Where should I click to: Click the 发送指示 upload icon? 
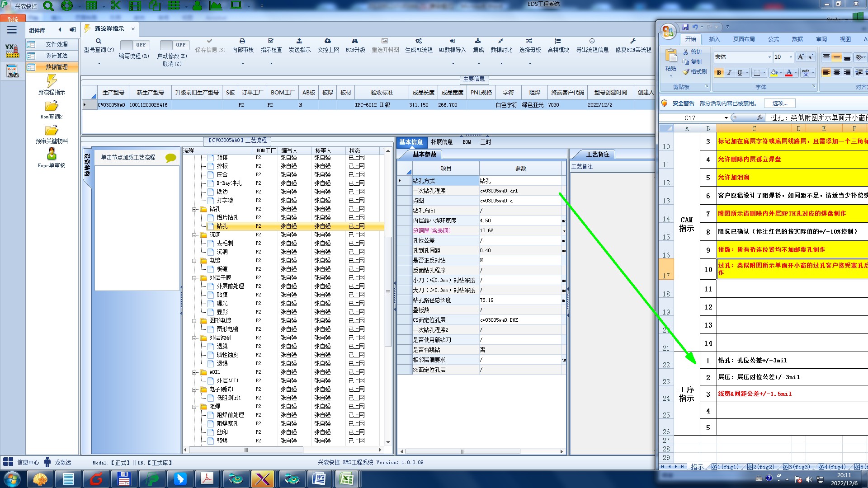click(x=299, y=41)
